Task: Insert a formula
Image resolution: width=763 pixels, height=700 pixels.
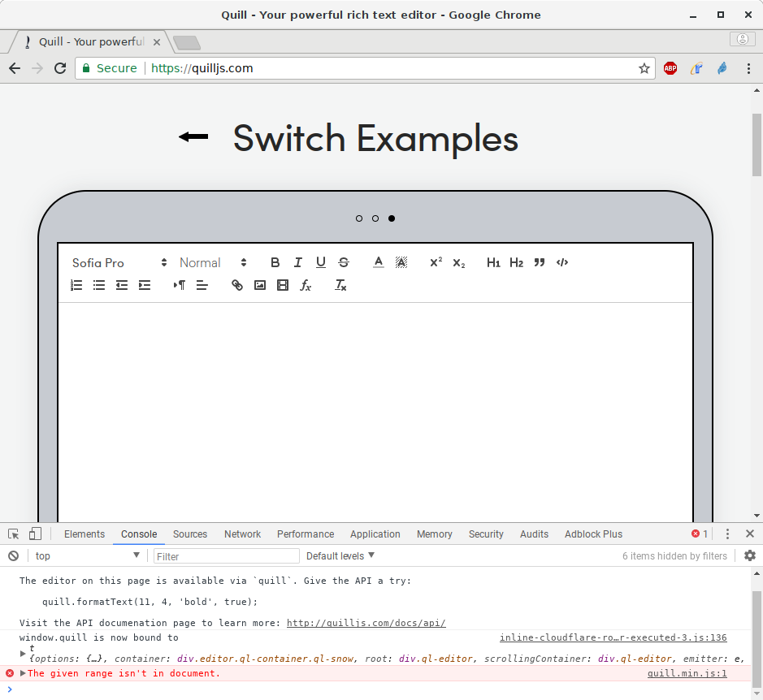Action: click(x=306, y=285)
